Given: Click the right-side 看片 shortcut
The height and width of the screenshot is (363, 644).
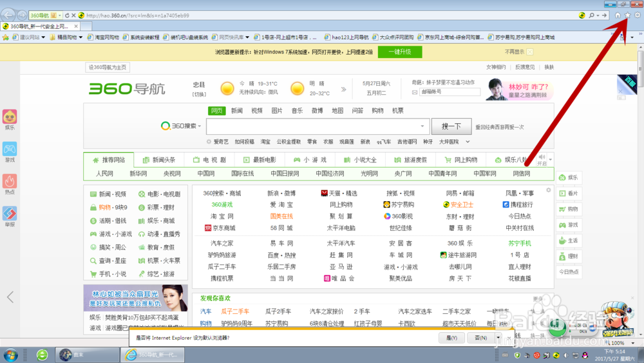Looking at the screenshot, I should pos(569,193).
